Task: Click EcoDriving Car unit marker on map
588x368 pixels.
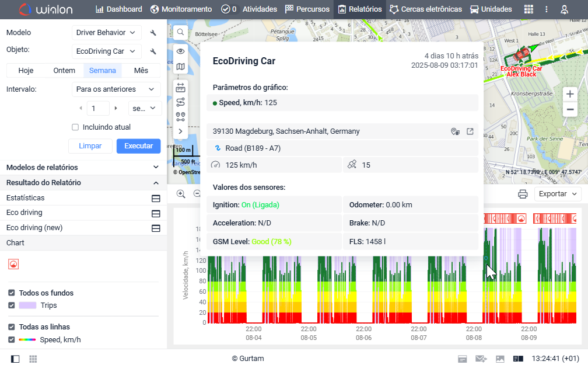Action: (521, 55)
